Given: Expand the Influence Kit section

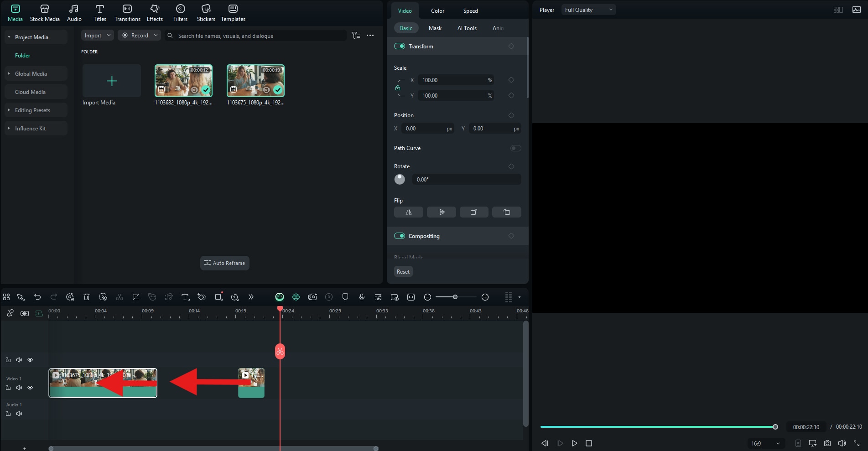Looking at the screenshot, I should (x=9, y=128).
